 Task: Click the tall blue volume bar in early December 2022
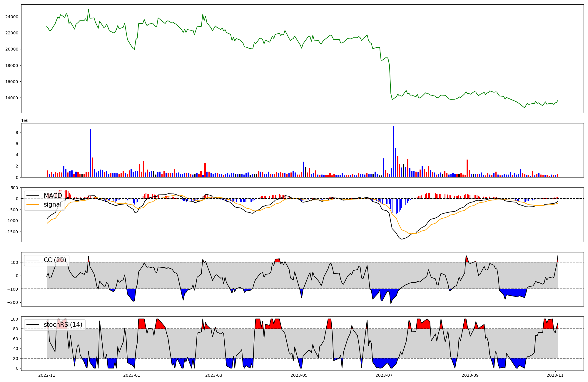(x=90, y=153)
